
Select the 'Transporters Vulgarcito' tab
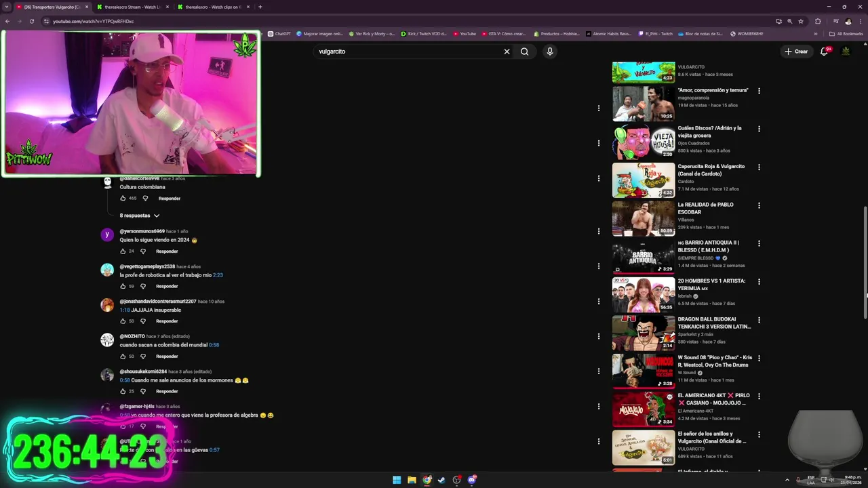[51, 7]
